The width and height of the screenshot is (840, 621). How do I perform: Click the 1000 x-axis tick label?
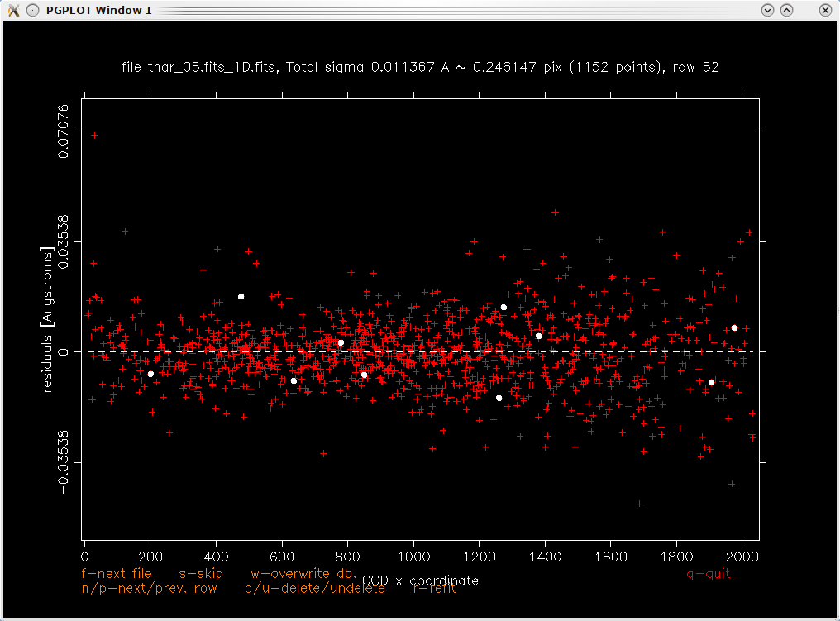tap(413, 557)
